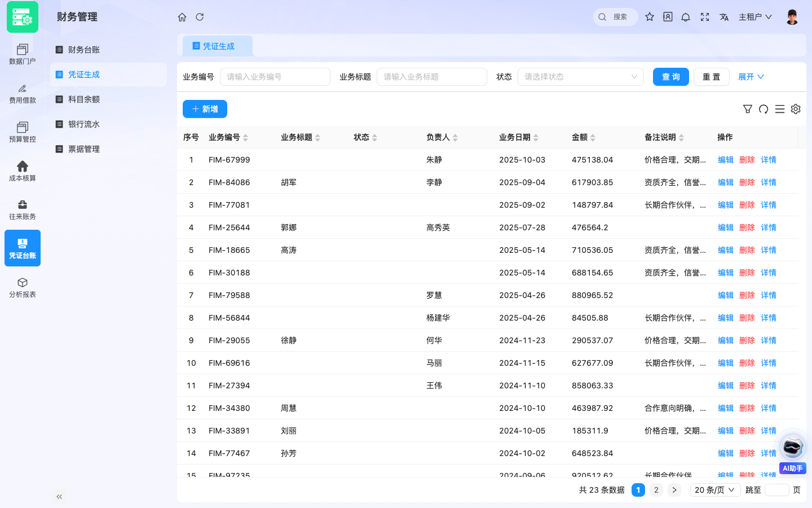Click the 查询 button
This screenshot has width=812, height=508.
(x=671, y=77)
